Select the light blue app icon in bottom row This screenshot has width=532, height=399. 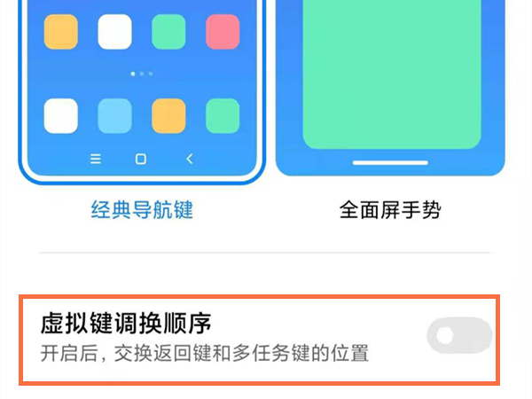(x=114, y=115)
